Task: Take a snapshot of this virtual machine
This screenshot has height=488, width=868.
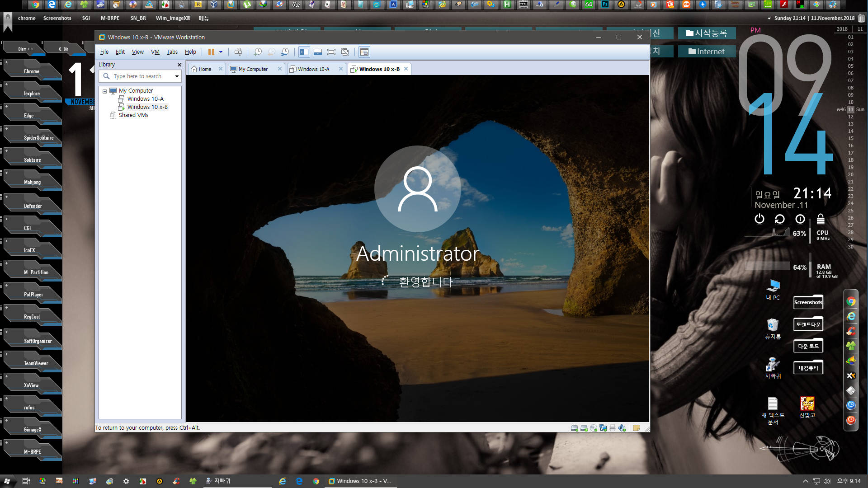Action: 258,52
